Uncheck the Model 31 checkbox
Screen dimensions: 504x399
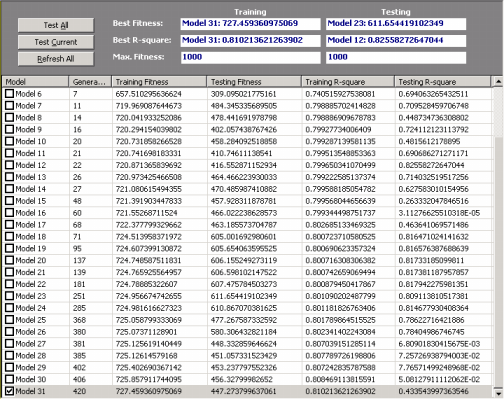click(x=10, y=391)
